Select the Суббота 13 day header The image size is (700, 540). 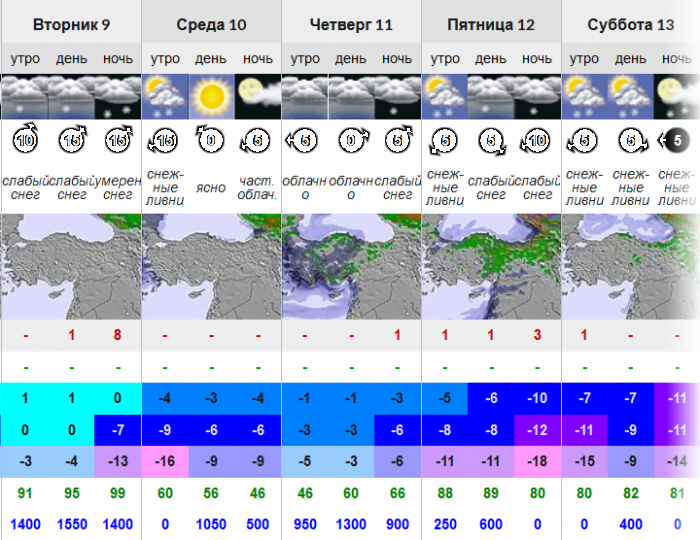coord(630,25)
